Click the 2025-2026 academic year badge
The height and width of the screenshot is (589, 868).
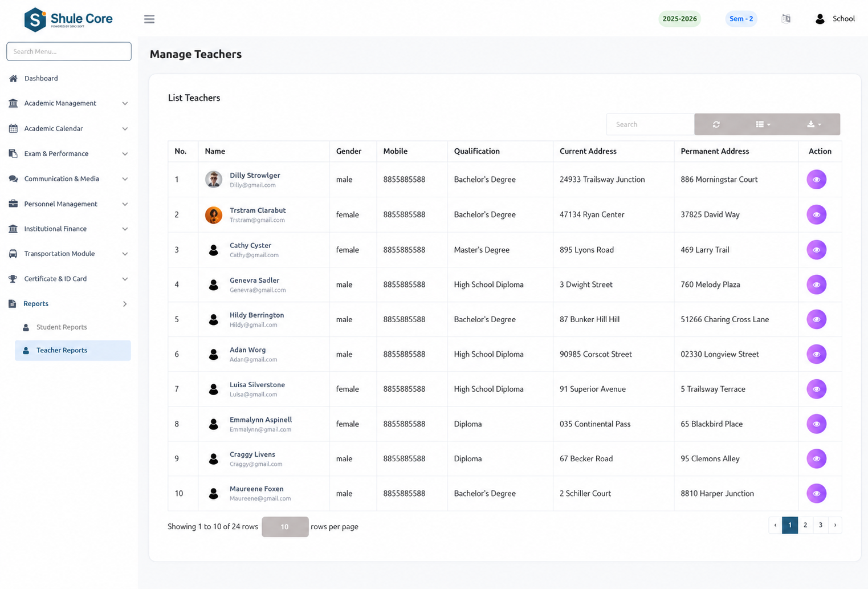(679, 19)
